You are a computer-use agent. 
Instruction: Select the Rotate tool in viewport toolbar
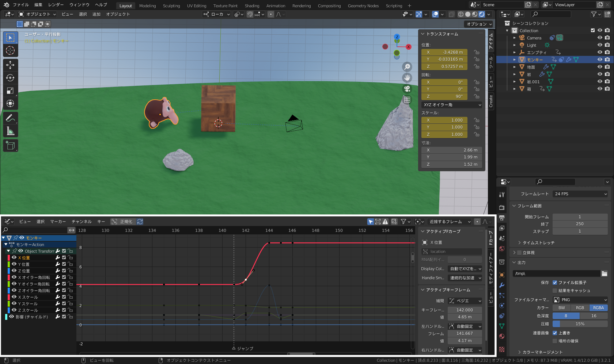pos(10,78)
